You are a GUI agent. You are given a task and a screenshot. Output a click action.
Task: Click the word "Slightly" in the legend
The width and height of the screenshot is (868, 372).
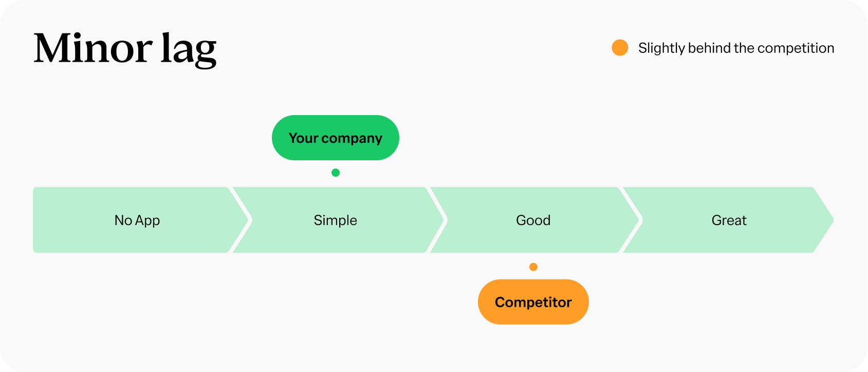pos(661,48)
